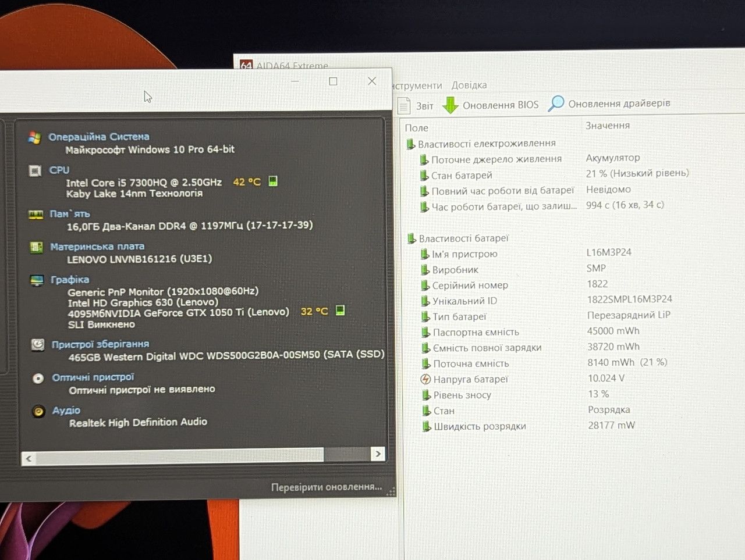Click the horizontal scrollbar thumb in Speccy
Screen dimensions: 745x560
pyautogui.click(x=179, y=456)
